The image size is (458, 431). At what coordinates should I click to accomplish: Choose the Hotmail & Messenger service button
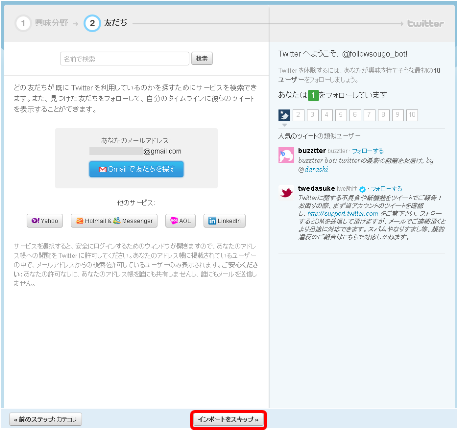(x=114, y=221)
